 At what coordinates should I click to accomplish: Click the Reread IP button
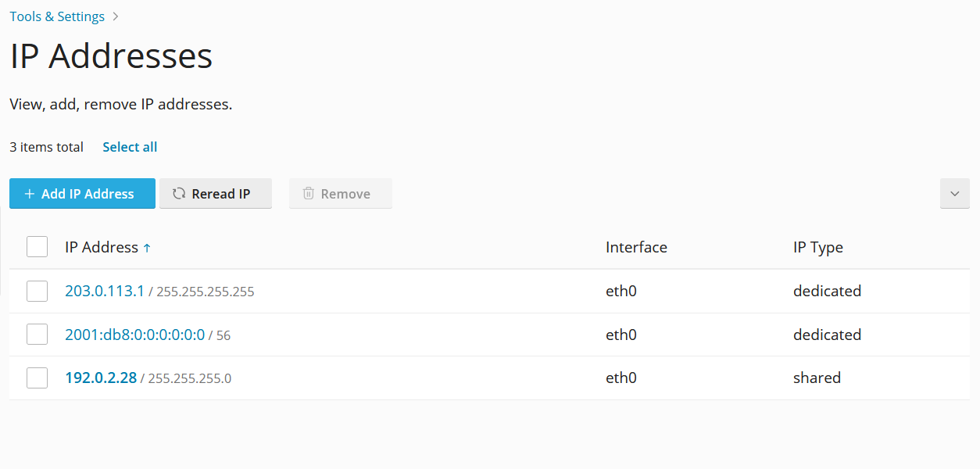(x=216, y=193)
